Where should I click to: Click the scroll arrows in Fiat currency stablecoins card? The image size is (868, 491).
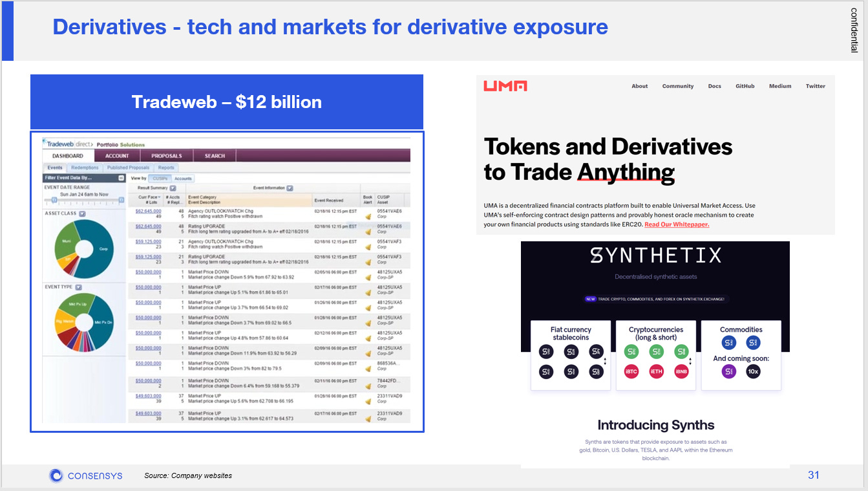(605, 362)
